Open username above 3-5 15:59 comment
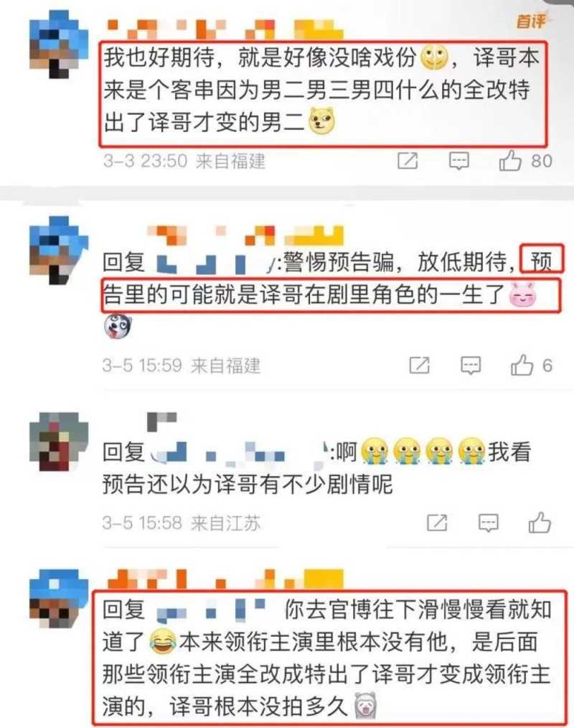Screen dimensions: 574x728 point(246,235)
